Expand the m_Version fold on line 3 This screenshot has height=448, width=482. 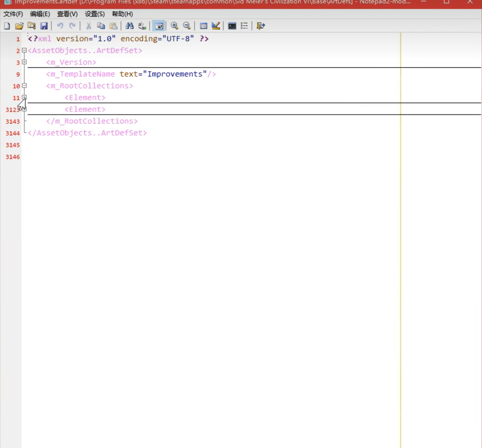tap(24, 62)
